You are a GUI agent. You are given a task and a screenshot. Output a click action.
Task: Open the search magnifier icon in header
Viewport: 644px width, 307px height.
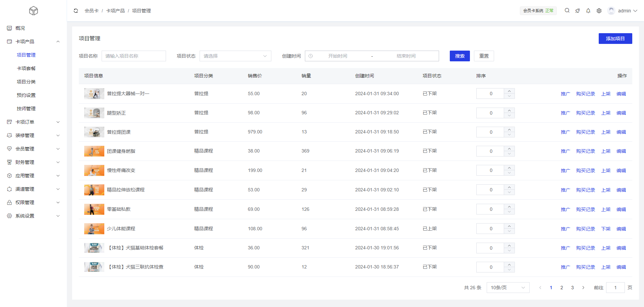click(x=567, y=11)
